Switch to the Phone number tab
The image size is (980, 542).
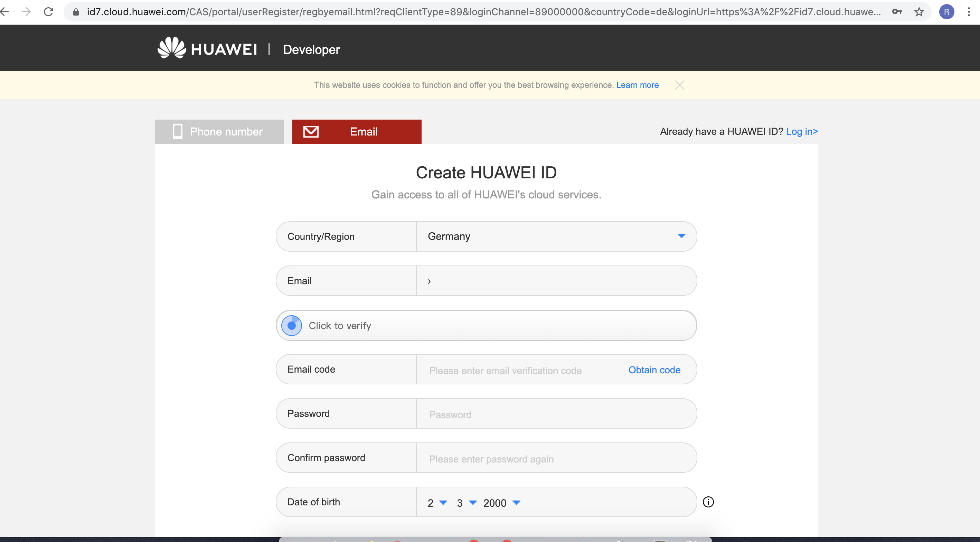(x=219, y=132)
